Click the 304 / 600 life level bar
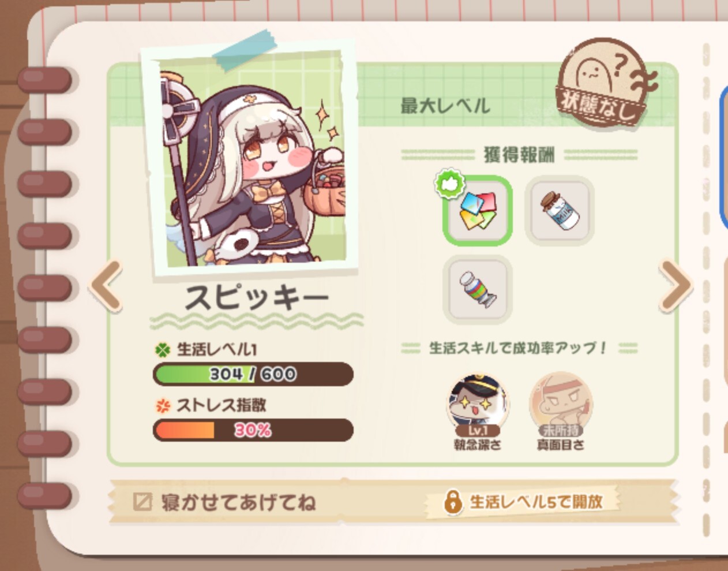 253,374
